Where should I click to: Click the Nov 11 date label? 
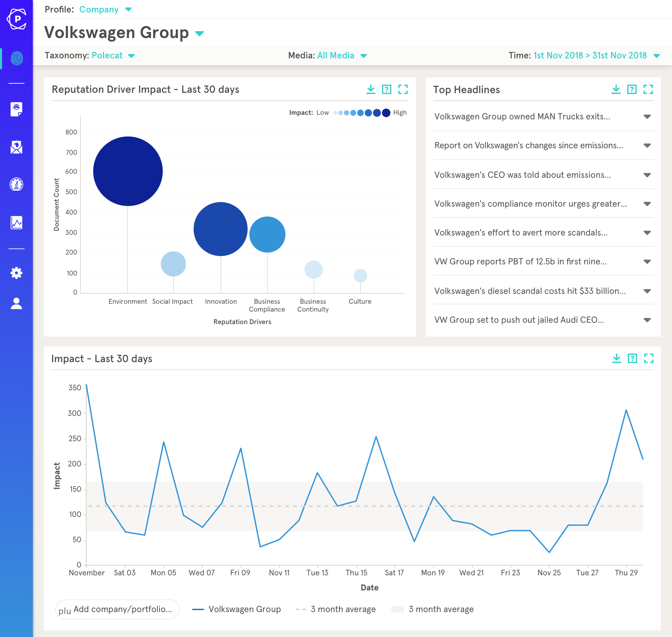tap(279, 573)
